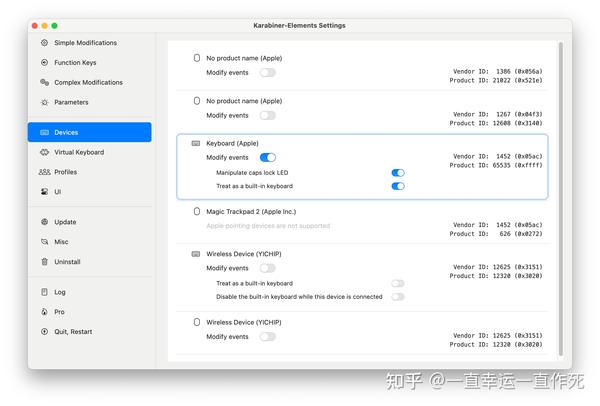The width and height of the screenshot is (600, 406).
Task: Select the Devices section
Action: pyautogui.click(x=90, y=132)
